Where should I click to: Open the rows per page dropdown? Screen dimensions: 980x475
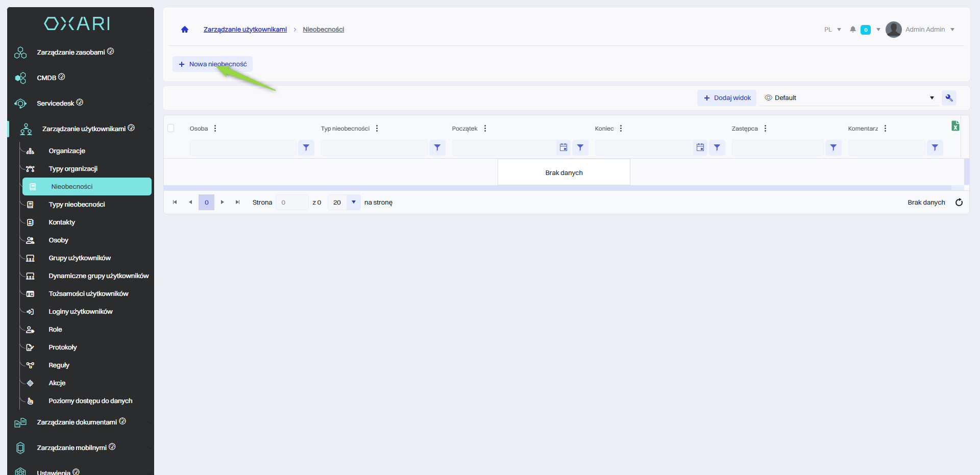pos(353,203)
